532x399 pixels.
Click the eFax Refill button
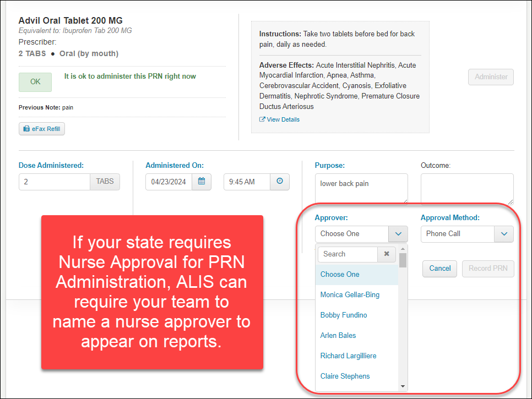click(42, 129)
